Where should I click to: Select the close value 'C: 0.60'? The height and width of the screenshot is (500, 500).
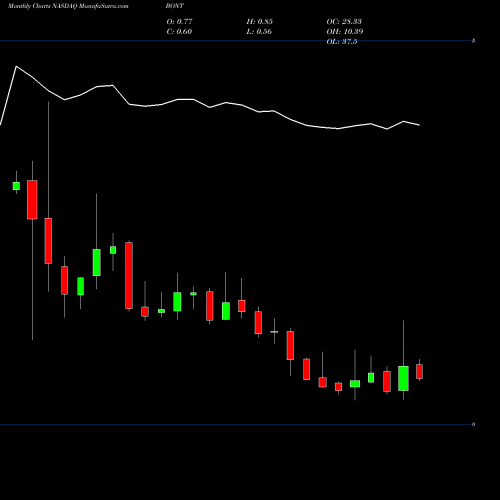pos(179,32)
